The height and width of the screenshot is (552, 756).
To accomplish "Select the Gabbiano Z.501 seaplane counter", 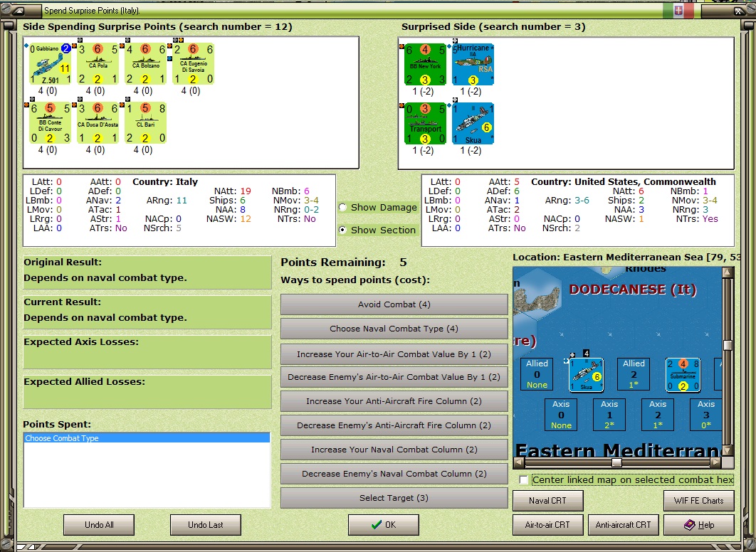I will coord(50,64).
